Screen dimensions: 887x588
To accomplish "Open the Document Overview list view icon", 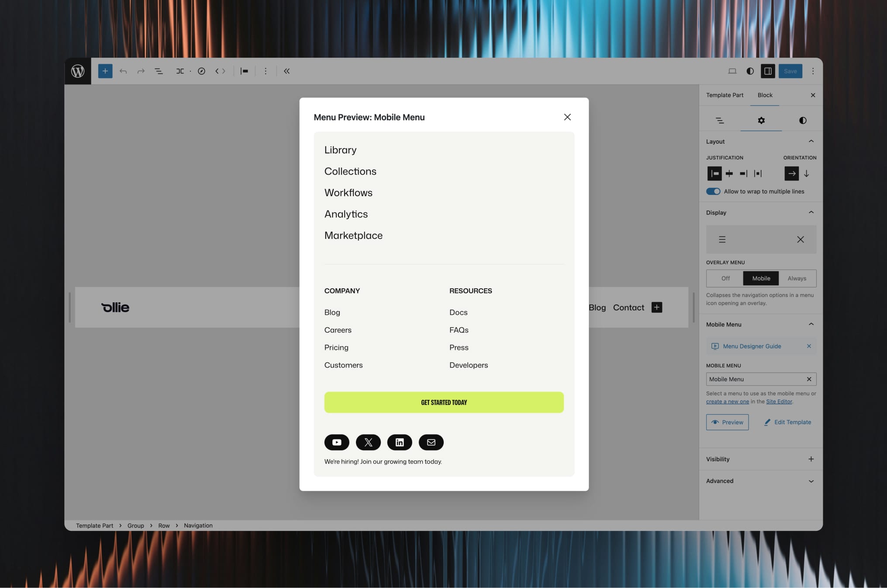I will click(159, 71).
